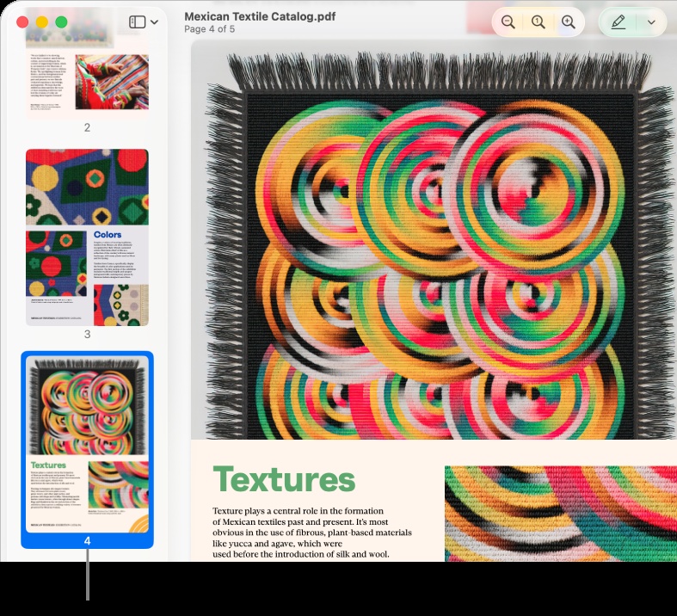This screenshot has height=616, width=677.
Task: Click the Texture body paragraph text
Action: pyautogui.click(x=311, y=533)
